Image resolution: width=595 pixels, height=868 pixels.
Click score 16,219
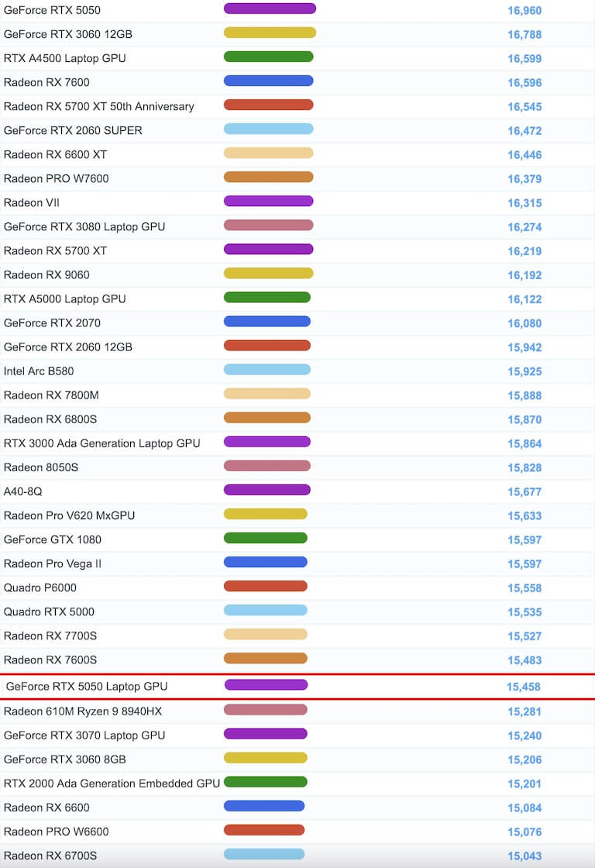pyautogui.click(x=524, y=251)
